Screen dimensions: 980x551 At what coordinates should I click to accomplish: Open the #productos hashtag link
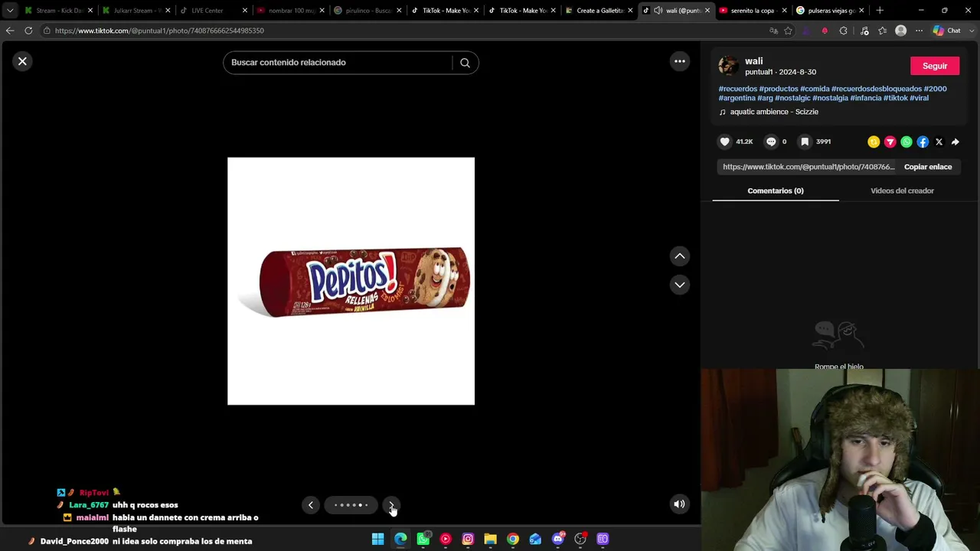point(779,89)
